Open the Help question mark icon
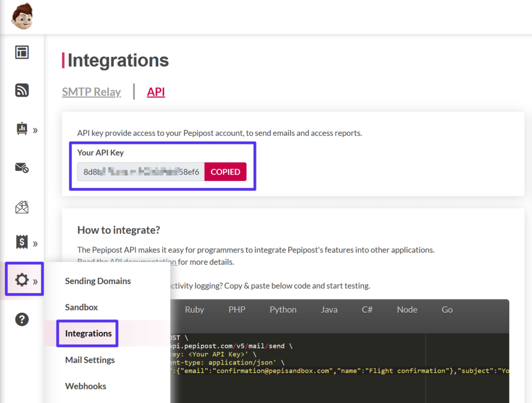The width and height of the screenshot is (532, 403). [x=22, y=319]
